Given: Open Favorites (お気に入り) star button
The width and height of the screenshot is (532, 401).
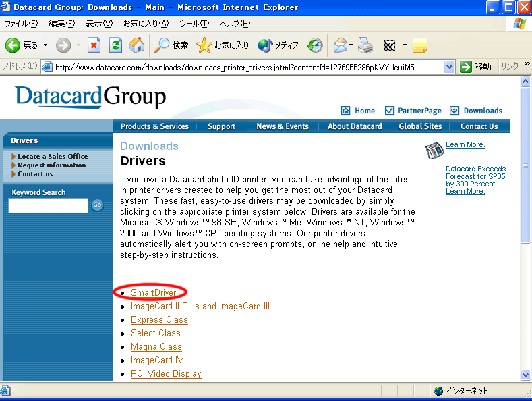Looking at the screenshot, I should point(223,45).
